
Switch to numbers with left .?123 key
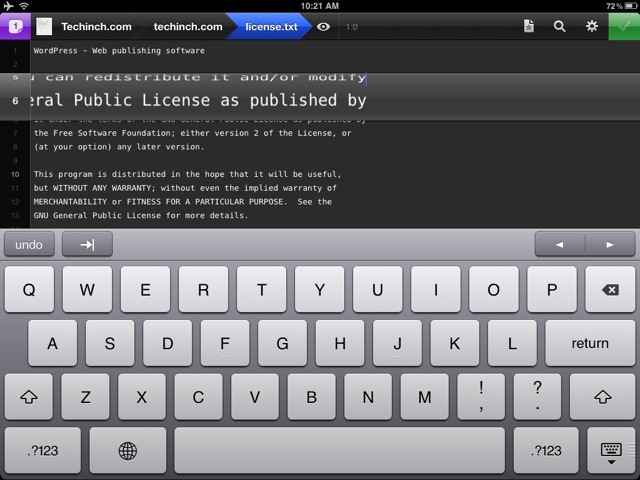click(42, 450)
